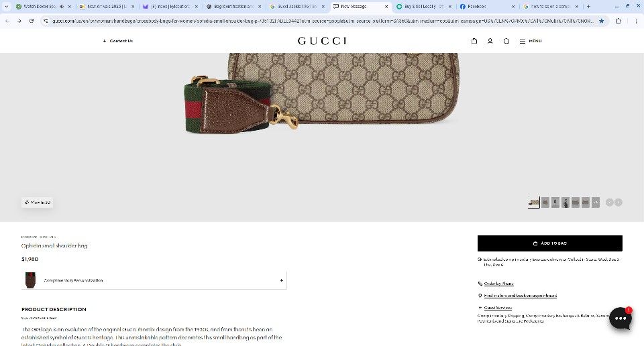Open the account profile icon

pos(490,41)
